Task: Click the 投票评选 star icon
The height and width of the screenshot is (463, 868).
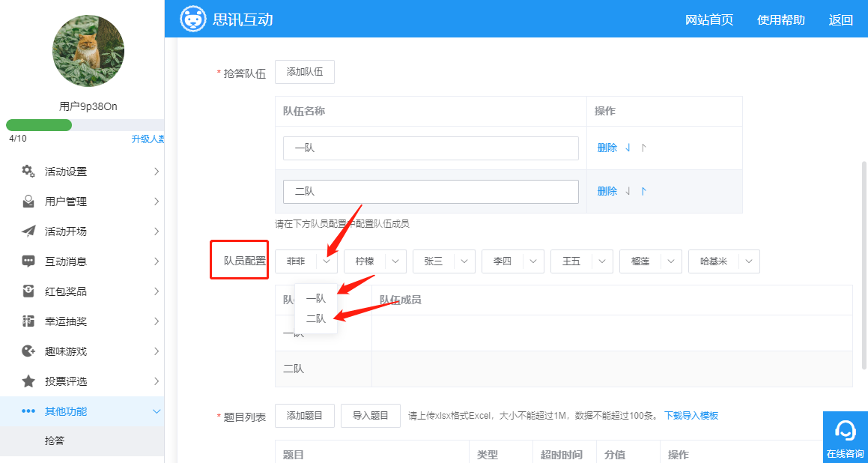Action: [x=28, y=381]
